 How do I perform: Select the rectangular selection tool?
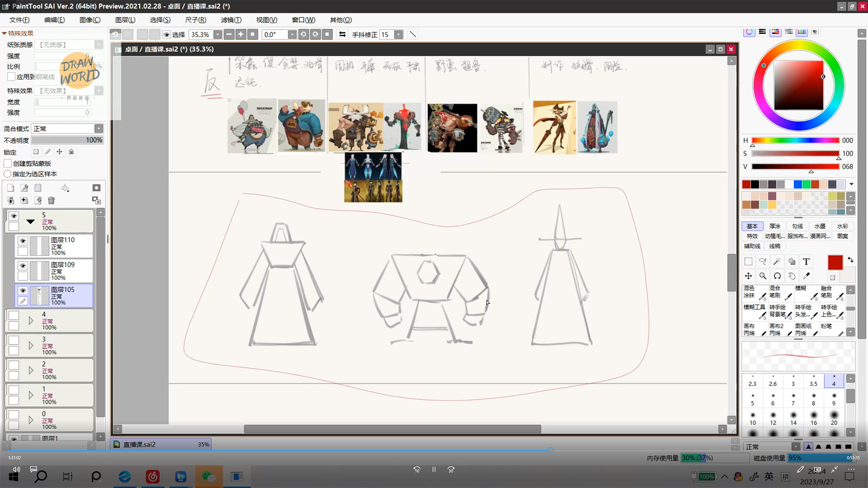pos(748,262)
